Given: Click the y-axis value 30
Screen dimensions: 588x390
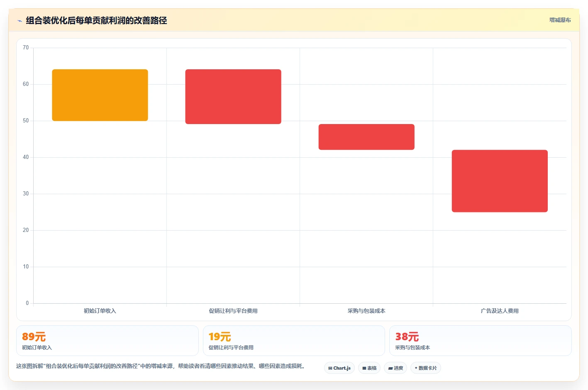Looking at the screenshot, I should 26,194.
